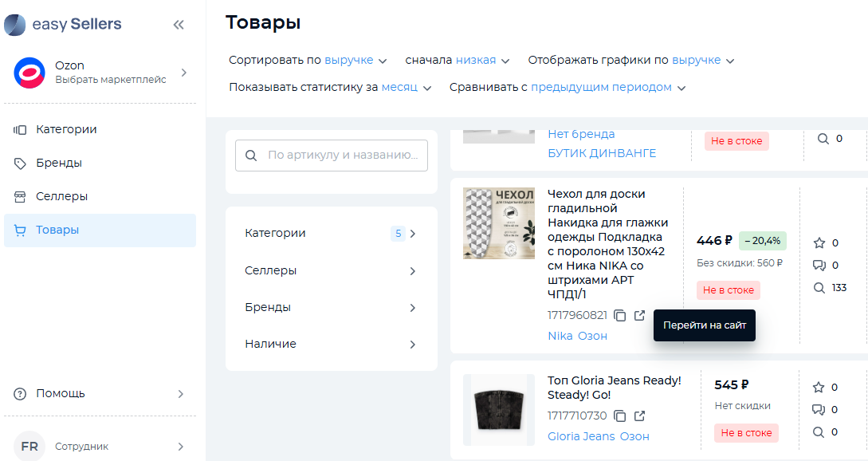Expand the Наличие filter
Image resolution: width=868 pixels, height=461 pixels.
[x=331, y=344]
